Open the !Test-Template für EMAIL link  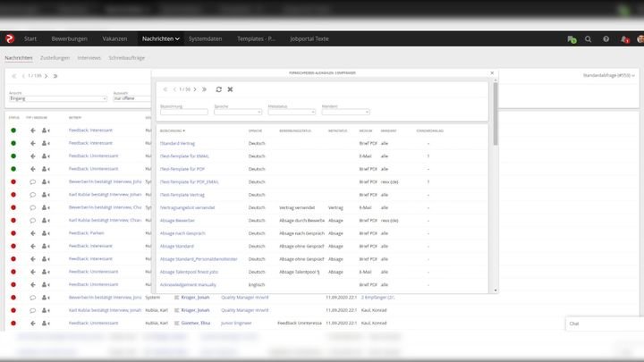point(184,156)
